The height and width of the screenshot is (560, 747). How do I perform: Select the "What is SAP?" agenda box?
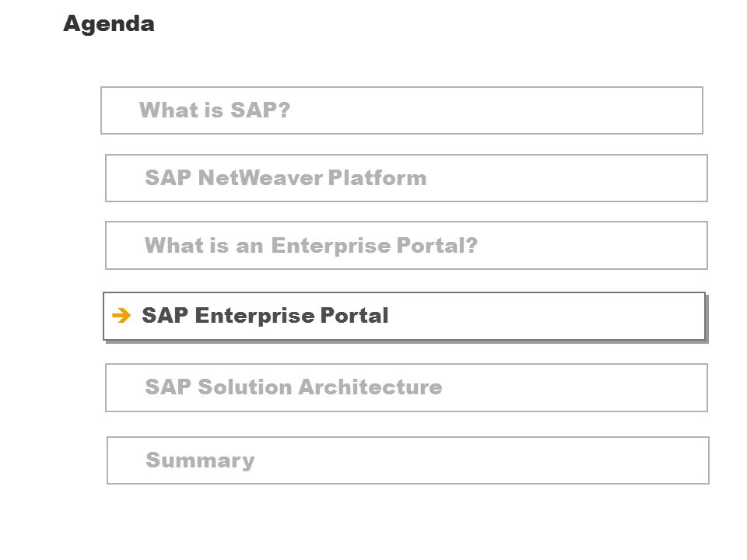pos(402,110)
